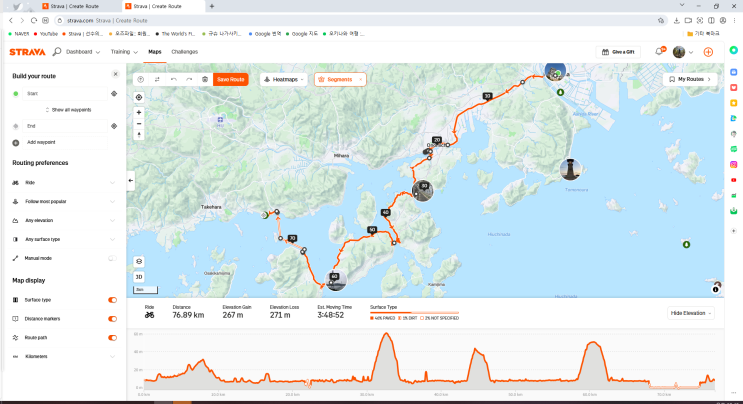Screen dimensions: 743x404
Task: Click the 60 km marker photo thumbnail
Action: (x=335, y=280)
